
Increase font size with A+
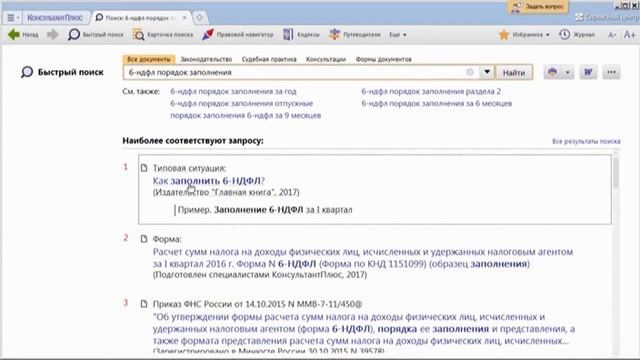pos(629,35)
